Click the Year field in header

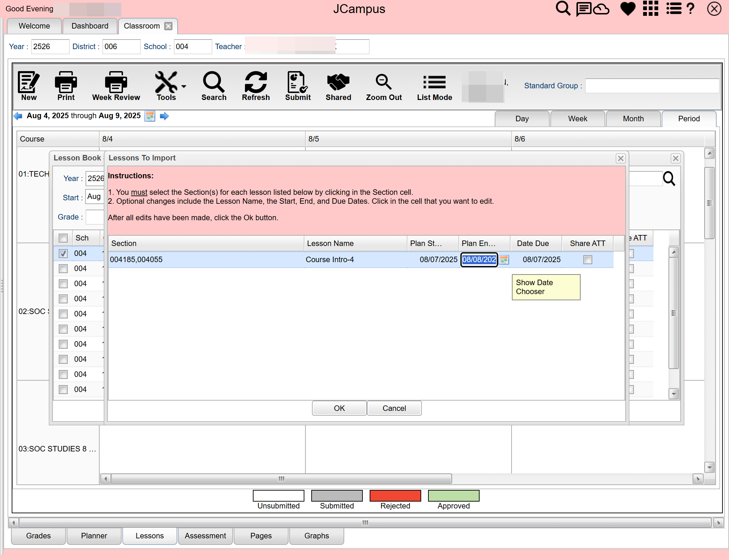pos(50,47)
